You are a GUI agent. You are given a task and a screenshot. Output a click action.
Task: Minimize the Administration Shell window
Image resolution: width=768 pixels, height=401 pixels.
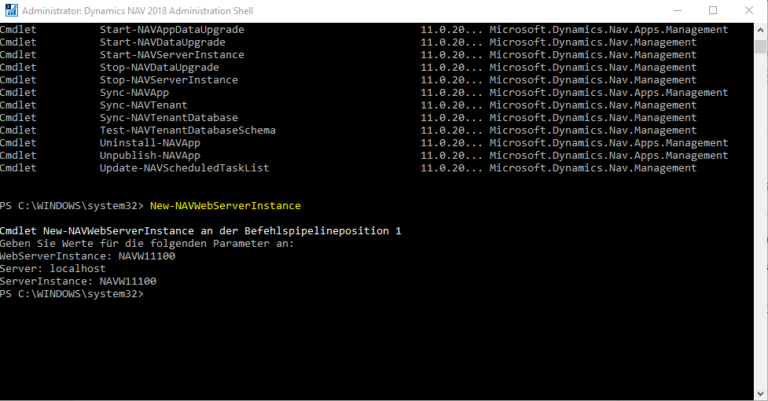pos(678,10)
